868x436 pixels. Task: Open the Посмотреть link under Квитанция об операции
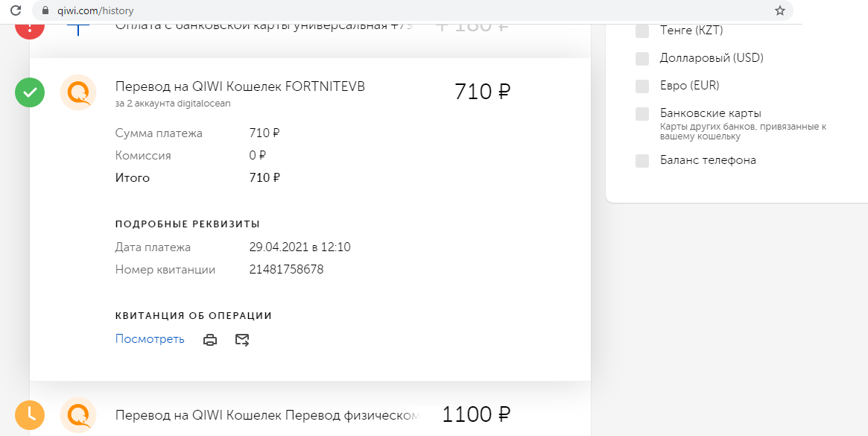click(x=149, y=338)
